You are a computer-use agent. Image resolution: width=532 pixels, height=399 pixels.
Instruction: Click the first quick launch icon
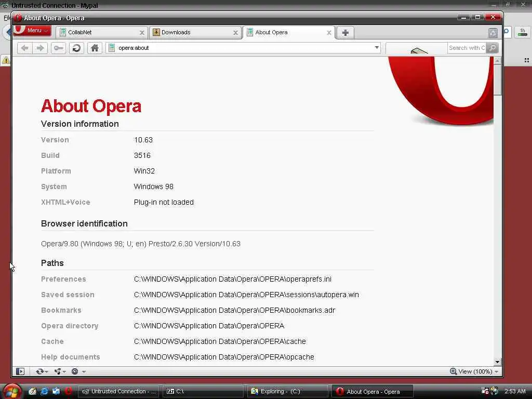(32, 391)
